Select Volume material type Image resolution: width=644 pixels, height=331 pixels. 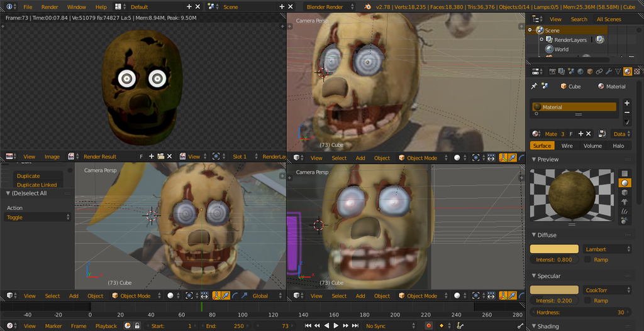click(592, 146)
